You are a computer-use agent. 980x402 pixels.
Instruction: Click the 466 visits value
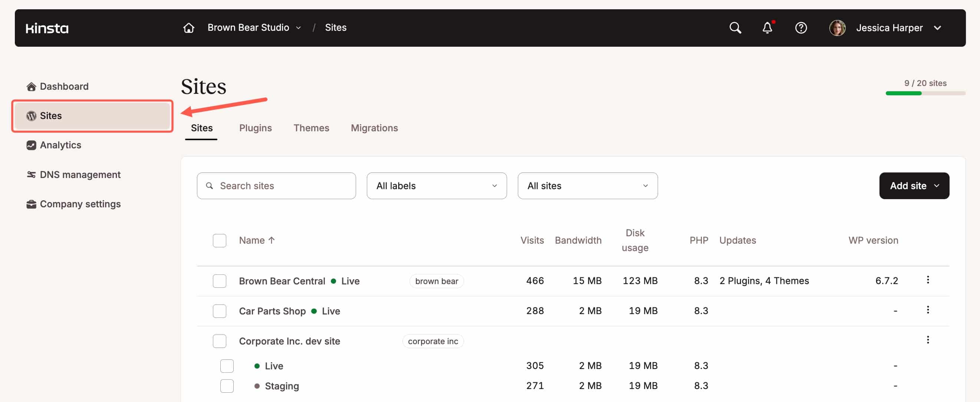(535, 281)
